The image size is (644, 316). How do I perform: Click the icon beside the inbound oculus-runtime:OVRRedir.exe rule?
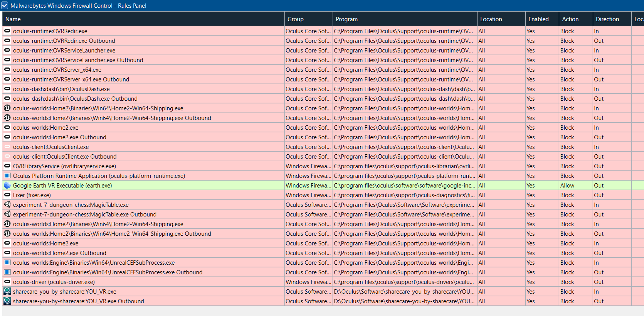tap(7, 31)
